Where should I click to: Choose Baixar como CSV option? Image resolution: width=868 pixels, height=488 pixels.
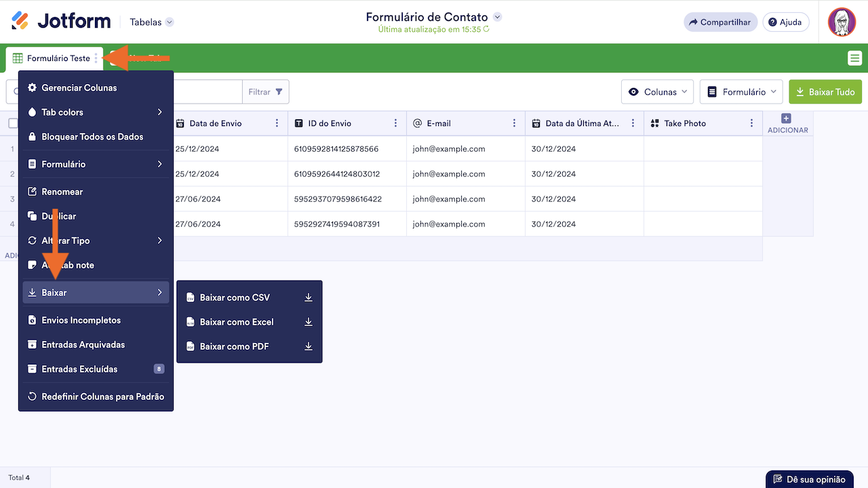tap(250, 298)
